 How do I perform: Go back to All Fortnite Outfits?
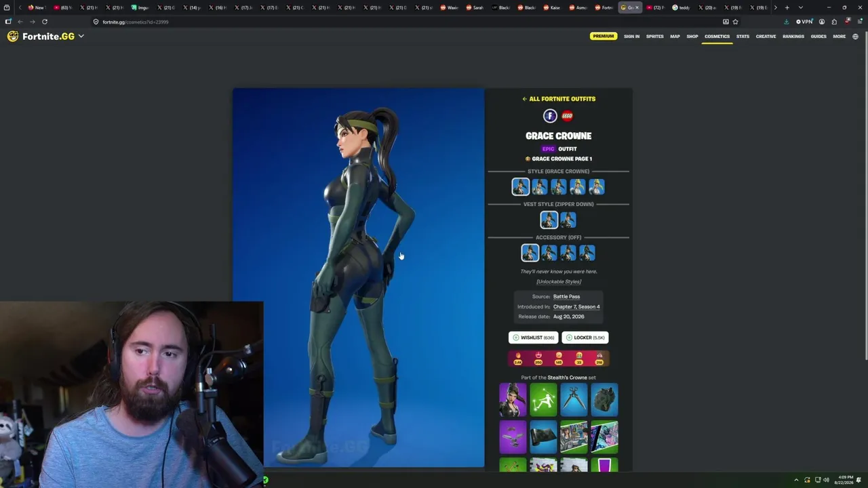coord(559,99)
